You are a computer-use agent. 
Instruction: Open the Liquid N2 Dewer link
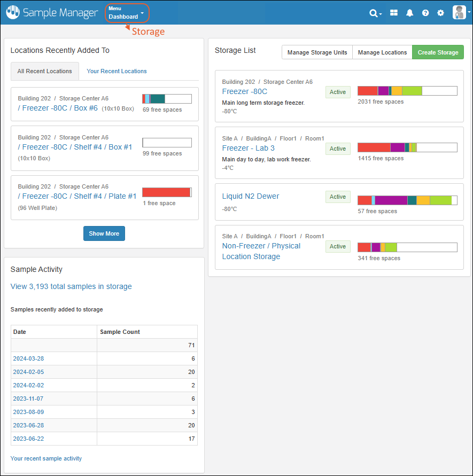250,196
